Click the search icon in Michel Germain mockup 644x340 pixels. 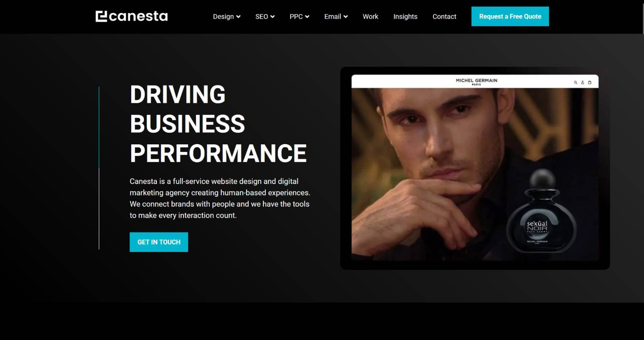(575, 83)
